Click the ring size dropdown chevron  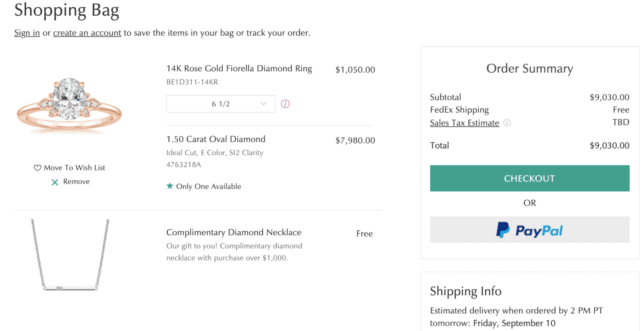click(263, 104)
